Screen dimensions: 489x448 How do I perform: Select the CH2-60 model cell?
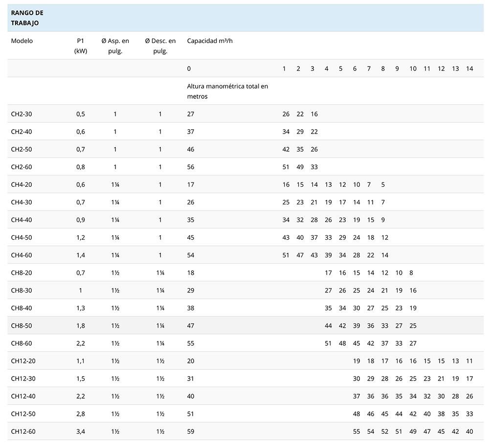(22, 167)
